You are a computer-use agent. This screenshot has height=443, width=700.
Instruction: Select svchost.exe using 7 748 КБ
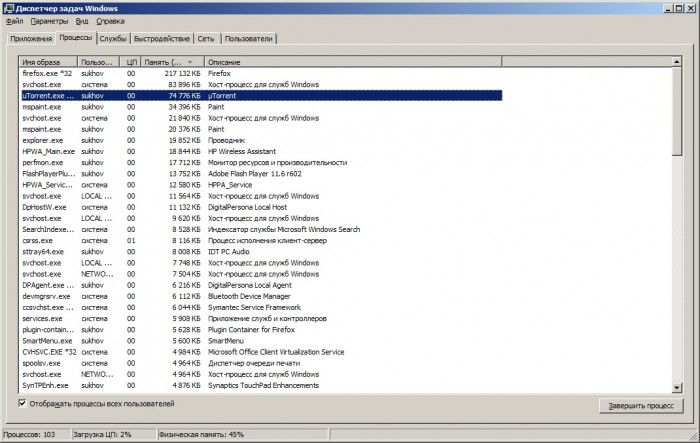point(261,263)
